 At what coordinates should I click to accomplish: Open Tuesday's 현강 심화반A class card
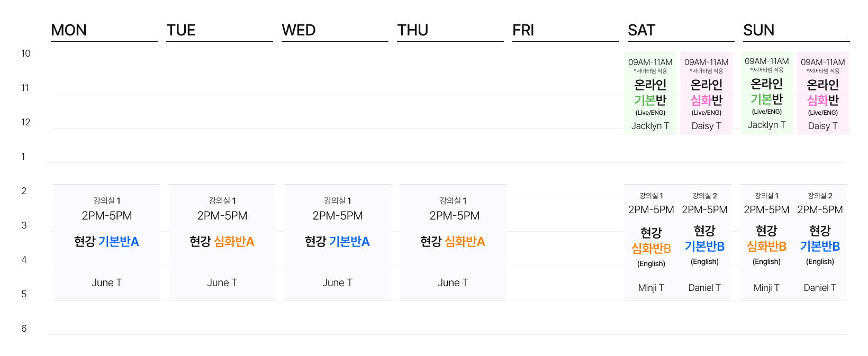pos(222,242)
